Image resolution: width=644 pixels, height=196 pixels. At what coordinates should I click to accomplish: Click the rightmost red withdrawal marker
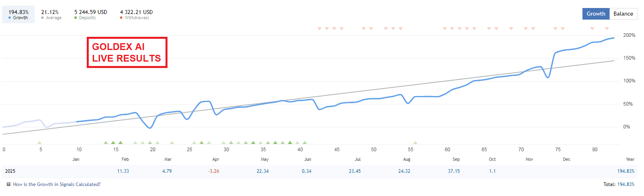[607, 28]
